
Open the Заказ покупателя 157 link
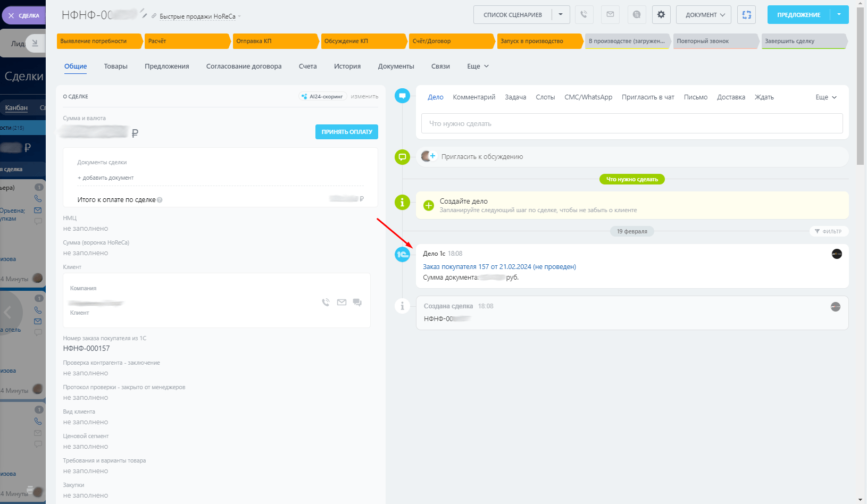pyautogui.click(x=499, y=267)
